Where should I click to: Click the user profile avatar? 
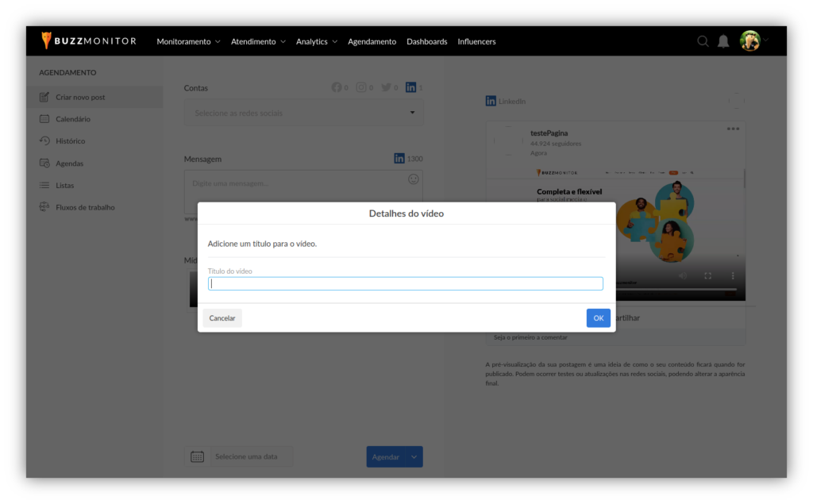749,40
